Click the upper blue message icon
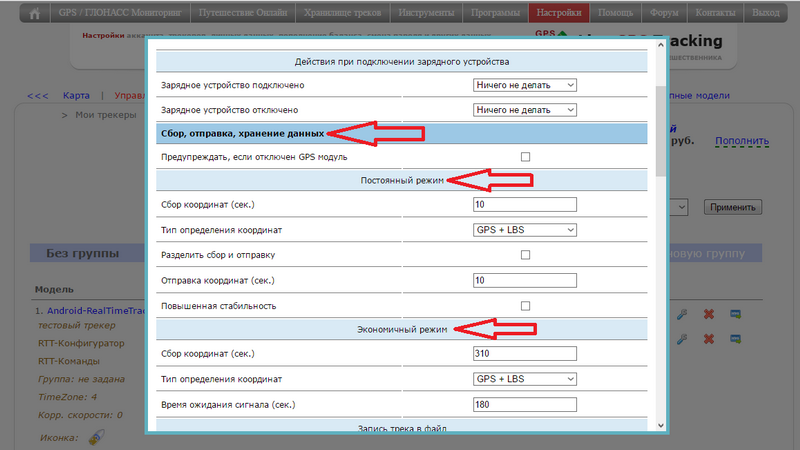Image resolution: width=800 pixels, height=450 pixels. [x=735, y=314]
